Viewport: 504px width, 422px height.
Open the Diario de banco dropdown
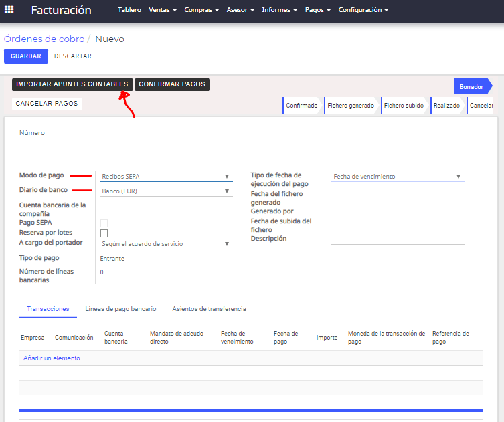(x=166, y=191)
